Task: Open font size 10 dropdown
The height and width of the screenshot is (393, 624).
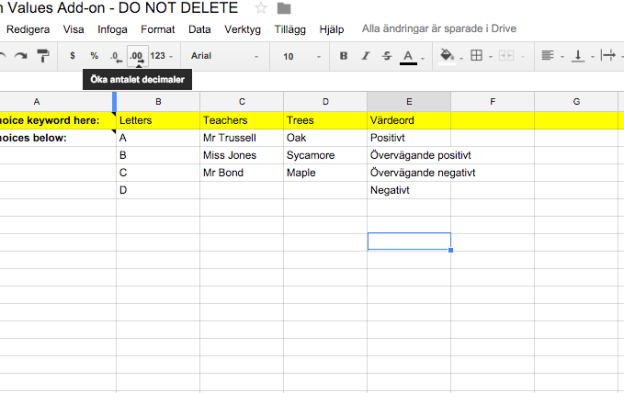Action: (302, 56)
